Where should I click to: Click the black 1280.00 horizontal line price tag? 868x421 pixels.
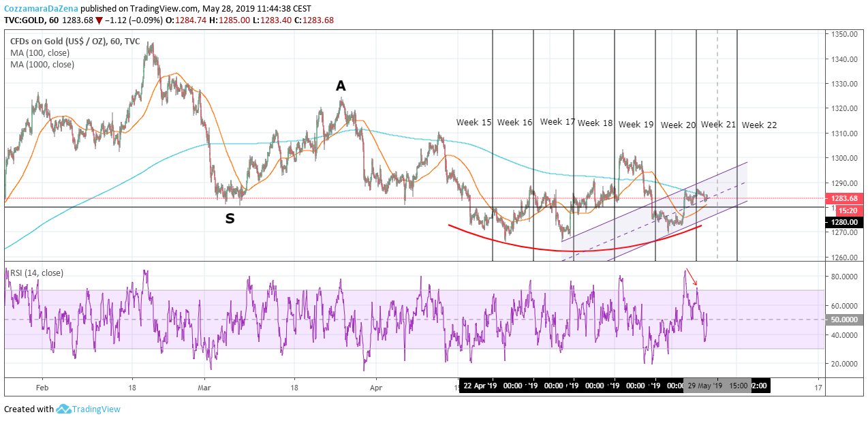[844, 222]
